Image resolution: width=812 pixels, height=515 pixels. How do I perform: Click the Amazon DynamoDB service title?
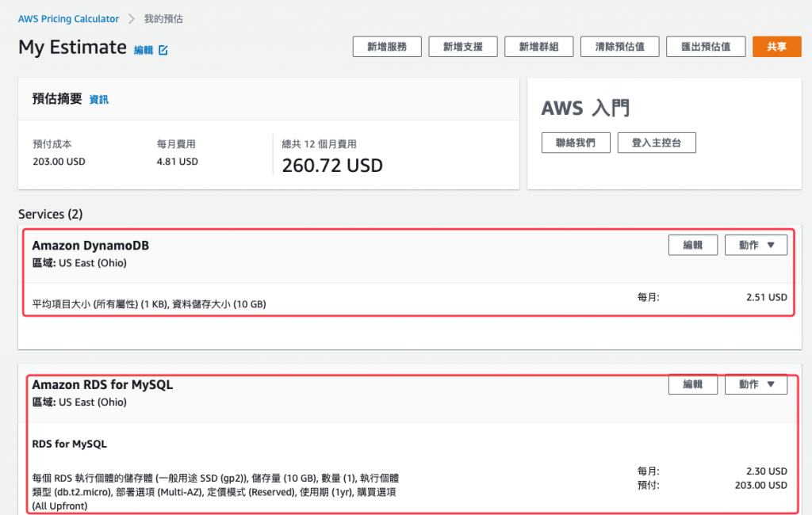90,246
